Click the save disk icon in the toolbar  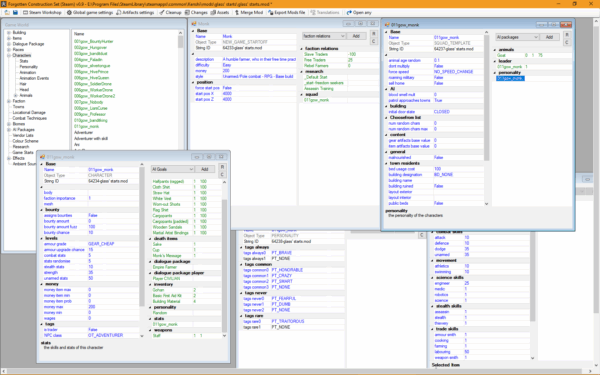[x=15, y=13]
